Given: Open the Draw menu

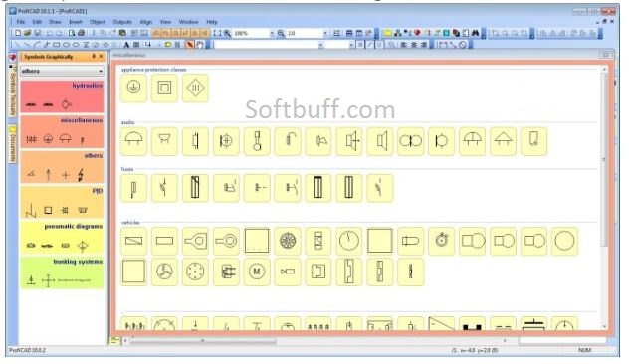Looking at the screenshot, I should pos(55,22).
